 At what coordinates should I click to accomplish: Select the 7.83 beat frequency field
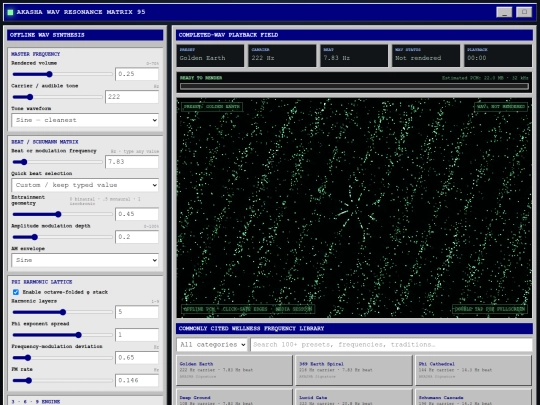click(132, 162)
